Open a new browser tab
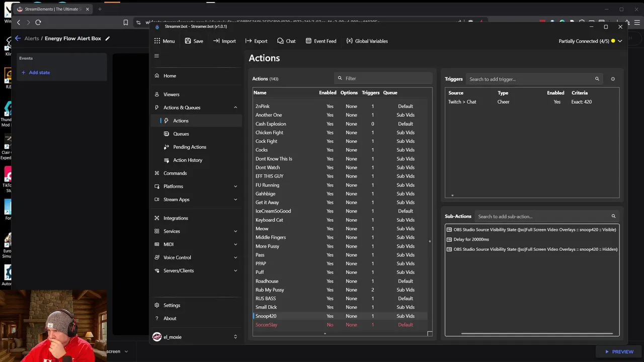Image resolution: width=644 pixels, height=362 pixels. pyautogui.click(x=100, y=9)
